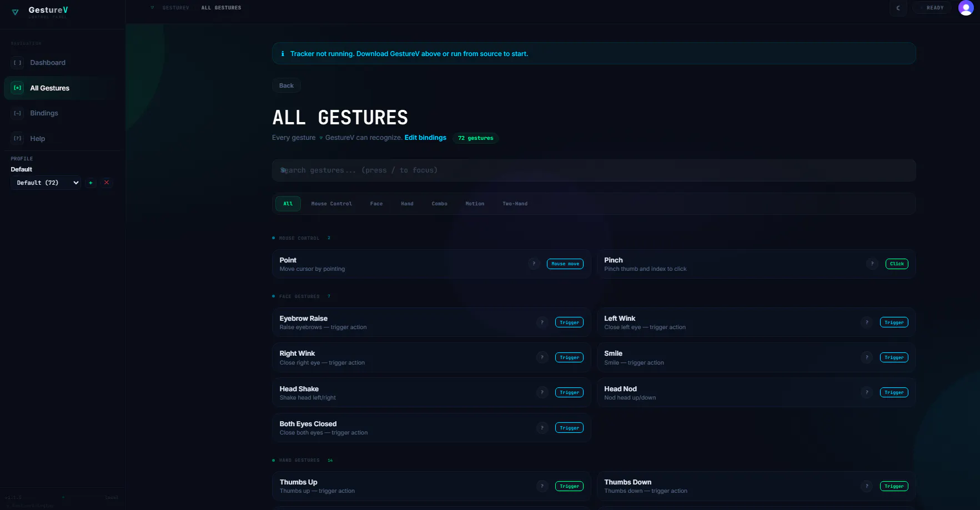980x510 pixels.
Task: Show help for Thumbs Down gesture
Action: coord(867,486)
